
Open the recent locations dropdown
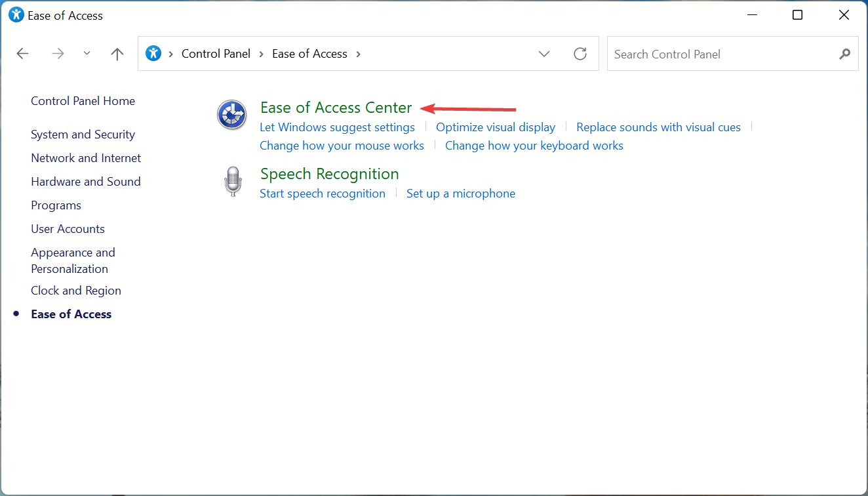(87, 54)
